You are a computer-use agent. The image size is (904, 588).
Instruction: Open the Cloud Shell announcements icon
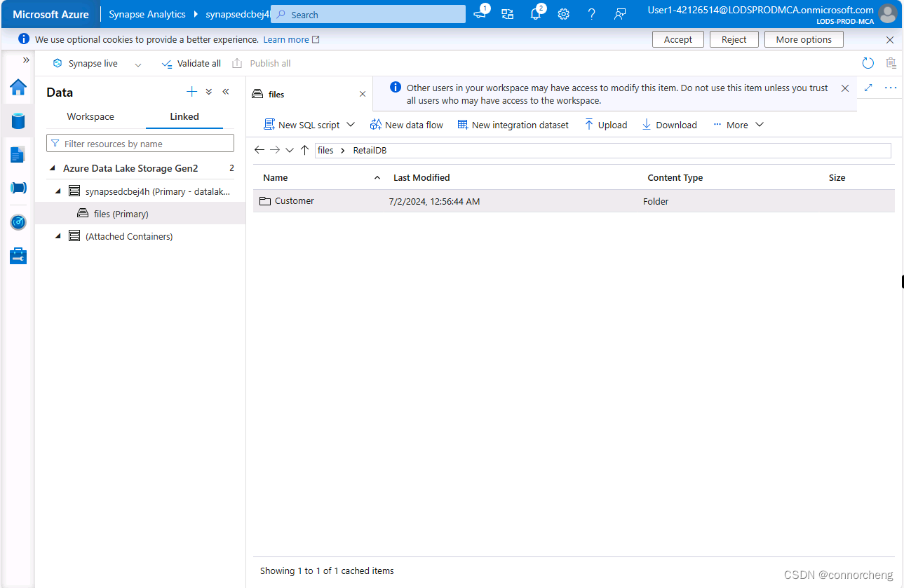(x=480, y=13)
